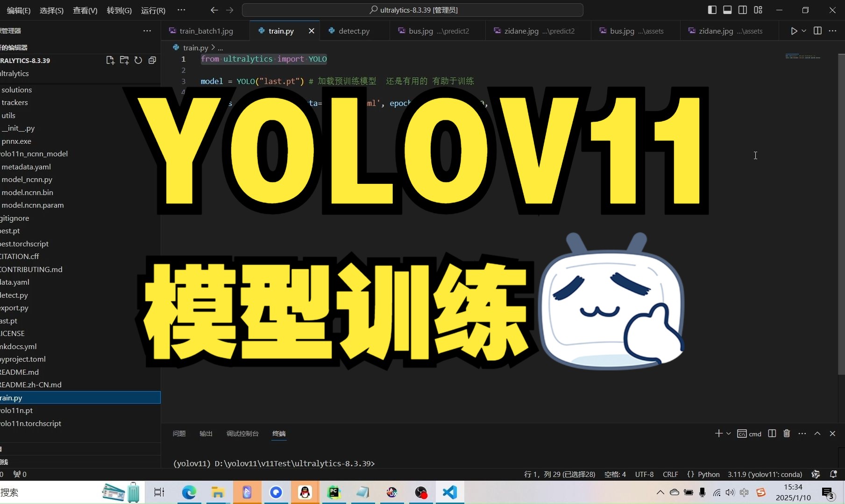Select metadata.yaml in file tree
This screenshot has width=845, height=504.
[80, 167]
